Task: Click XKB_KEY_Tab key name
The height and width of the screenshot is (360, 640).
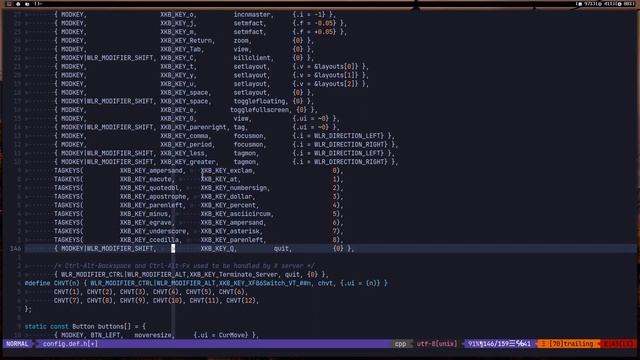Action: pyautogui.click(x=181, y=49)
